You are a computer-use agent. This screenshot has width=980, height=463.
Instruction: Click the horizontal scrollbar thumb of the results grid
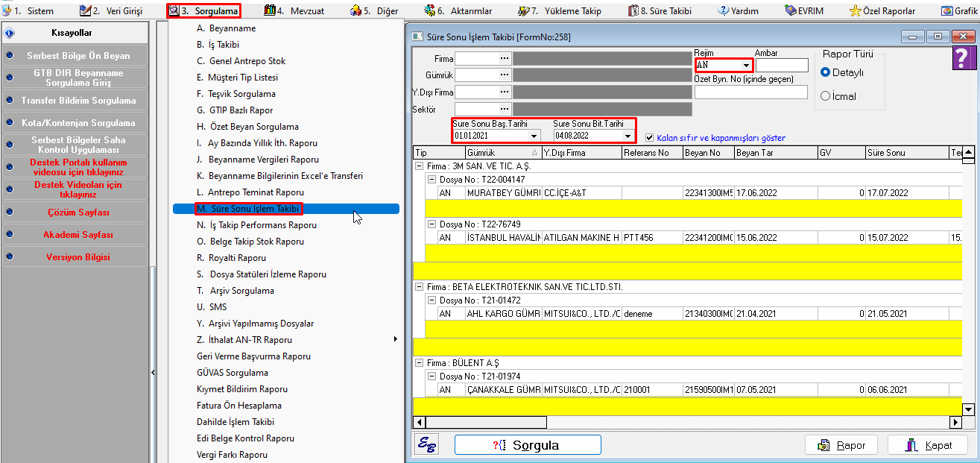pyautogui.click(x=486, y=423)
